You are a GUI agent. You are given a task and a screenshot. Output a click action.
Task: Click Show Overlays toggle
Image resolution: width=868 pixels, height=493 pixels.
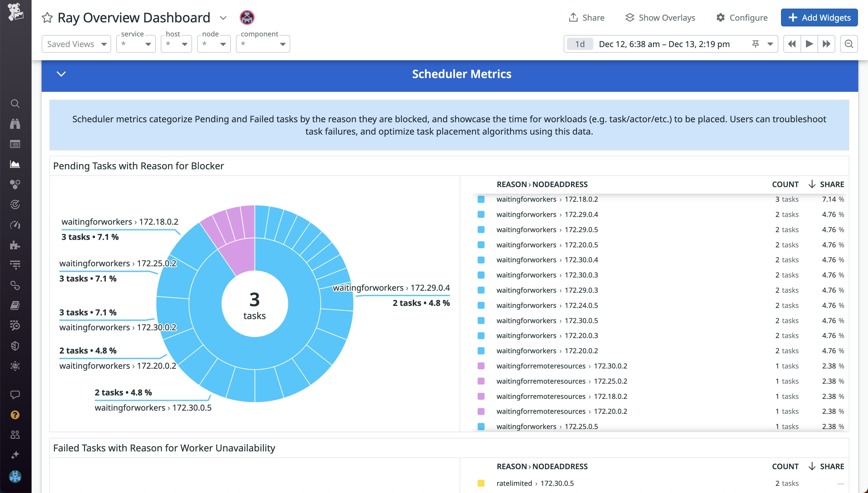pyautogui.click(x=660, y=18)
